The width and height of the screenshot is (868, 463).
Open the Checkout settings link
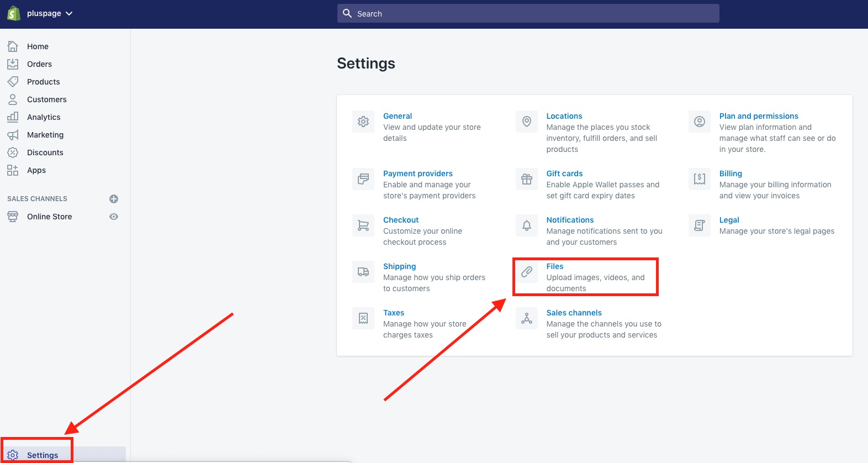point(401,220)
